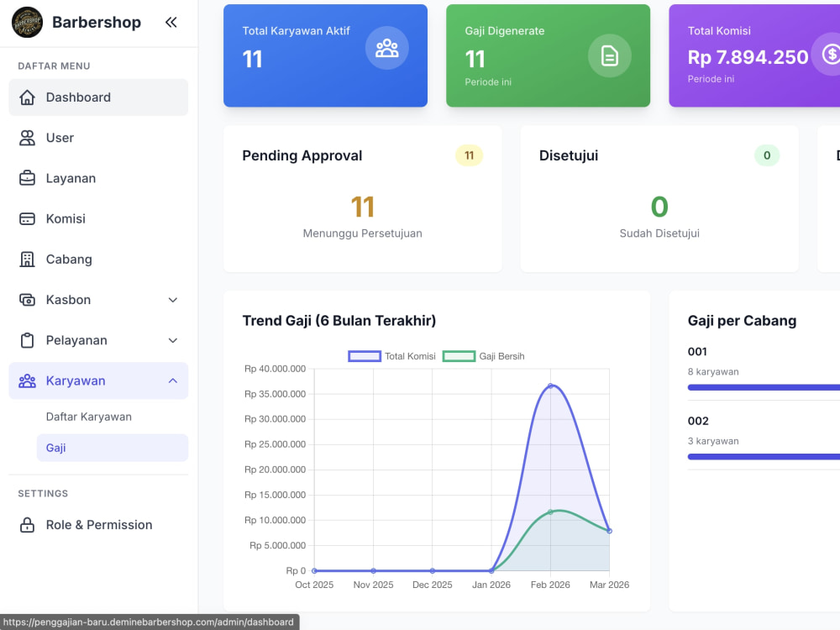
Task: Click the Role & Permission lock icon
Action: click(28, 524)
